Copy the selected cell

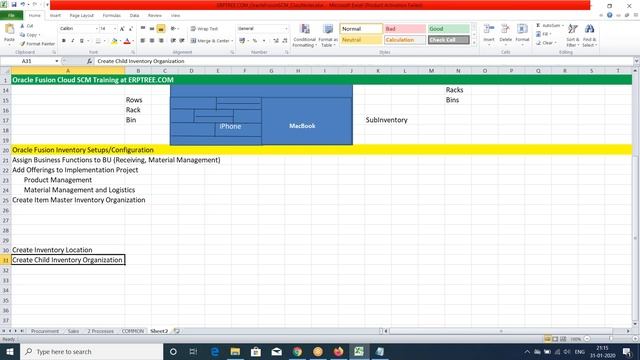click(x=30, y=35)
